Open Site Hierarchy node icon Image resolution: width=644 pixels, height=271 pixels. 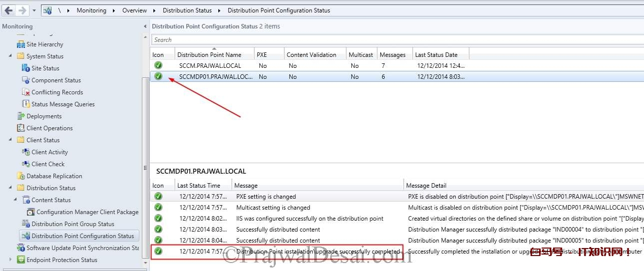[21, 44]
